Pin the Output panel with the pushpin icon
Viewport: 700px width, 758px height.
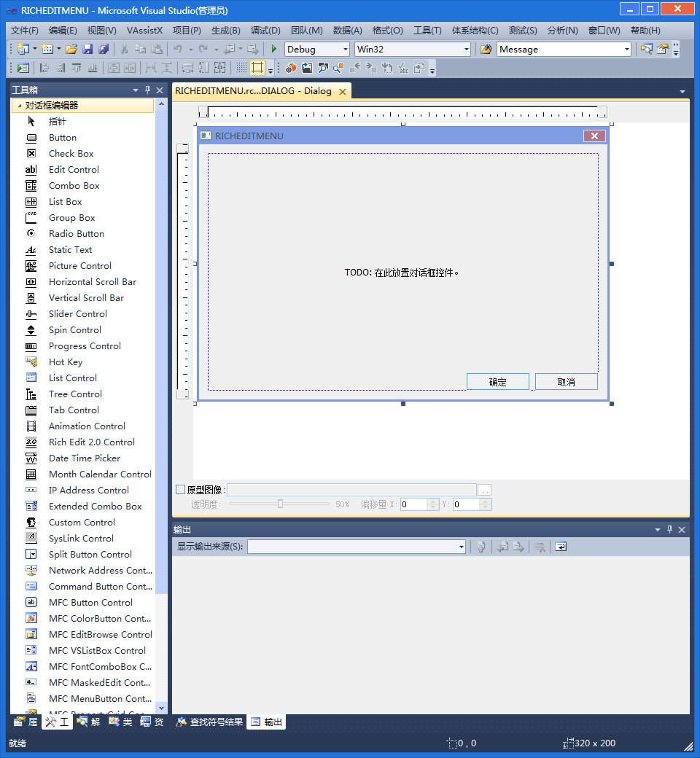coord(669,530)
